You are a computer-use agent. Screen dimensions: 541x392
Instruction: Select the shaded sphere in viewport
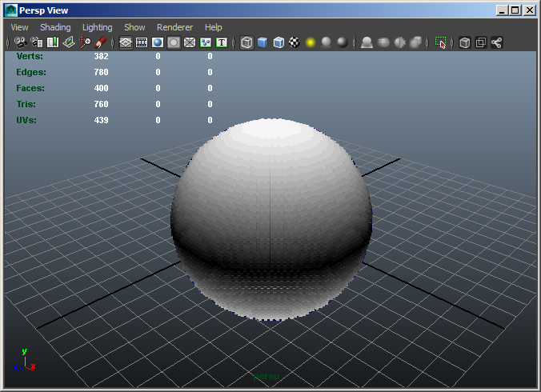tap(271, 219)
